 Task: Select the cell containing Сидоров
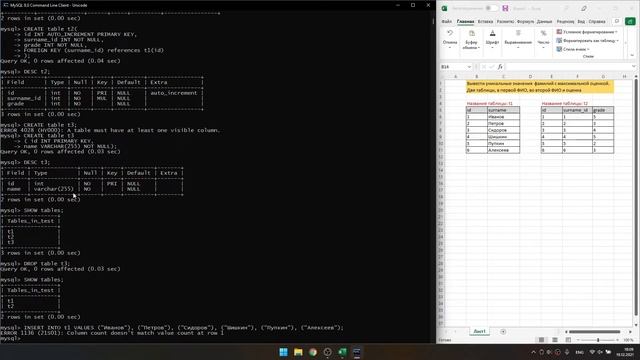(x=503, y=130)
